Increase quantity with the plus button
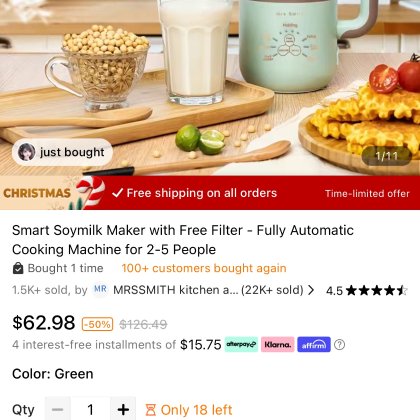420x420 pixels. click(x=123, y=409)
